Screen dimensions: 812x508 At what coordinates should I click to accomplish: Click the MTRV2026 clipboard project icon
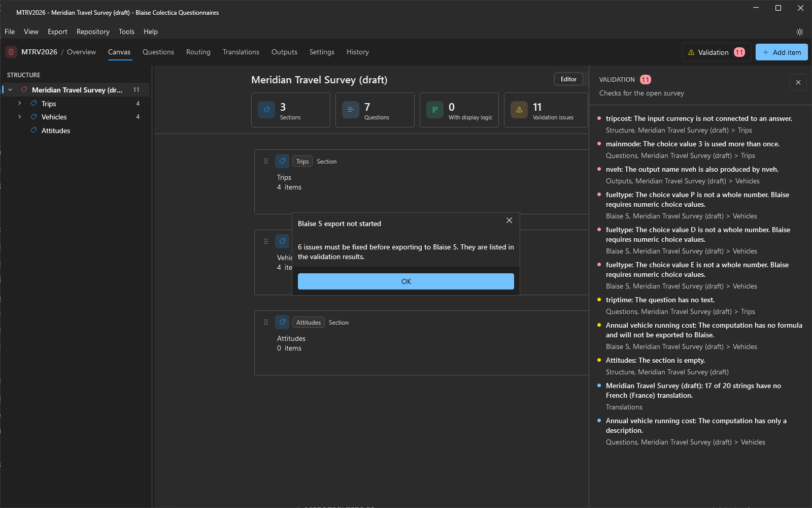coord(11,52)
